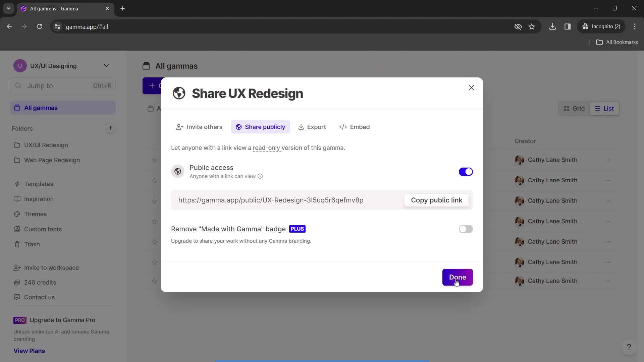644x362 pixels.
Task: Click the Done button
Action: click(x=458, y=277)
